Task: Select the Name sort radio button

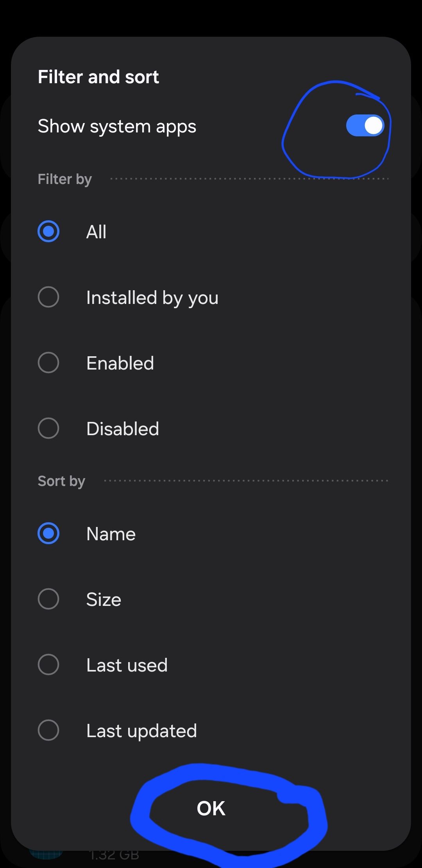Action: pyautogui.click(x=48, y=533)
